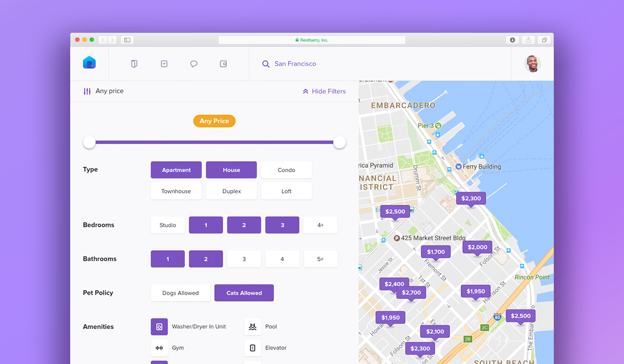Open the $2,300 listing near Ferry Building
The height and width of the screenshot is (364, 624).
tap(471, 198)
